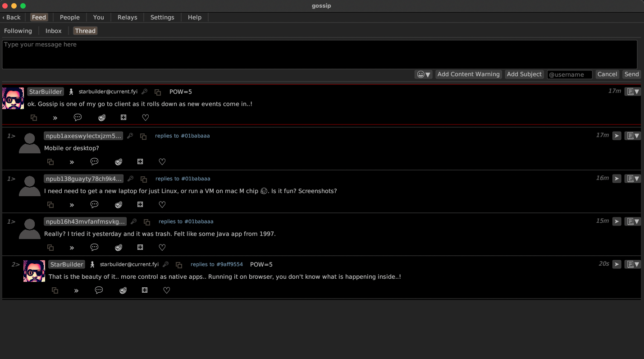The height and width of the screenshot is (359, 644).
Task: Click the copy icon under StarBuilder's last reply
Action: (x=55, y=290)
